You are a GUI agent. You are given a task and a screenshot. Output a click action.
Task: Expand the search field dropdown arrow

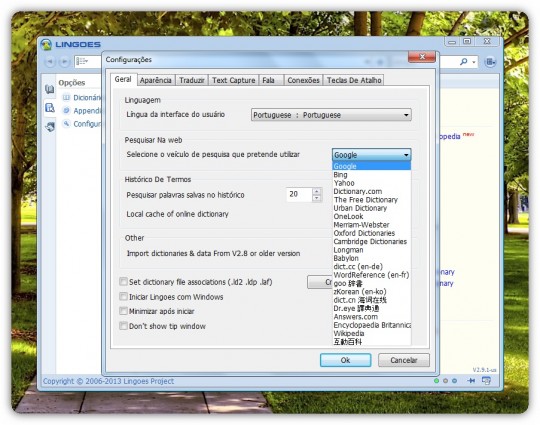point(474,62)
